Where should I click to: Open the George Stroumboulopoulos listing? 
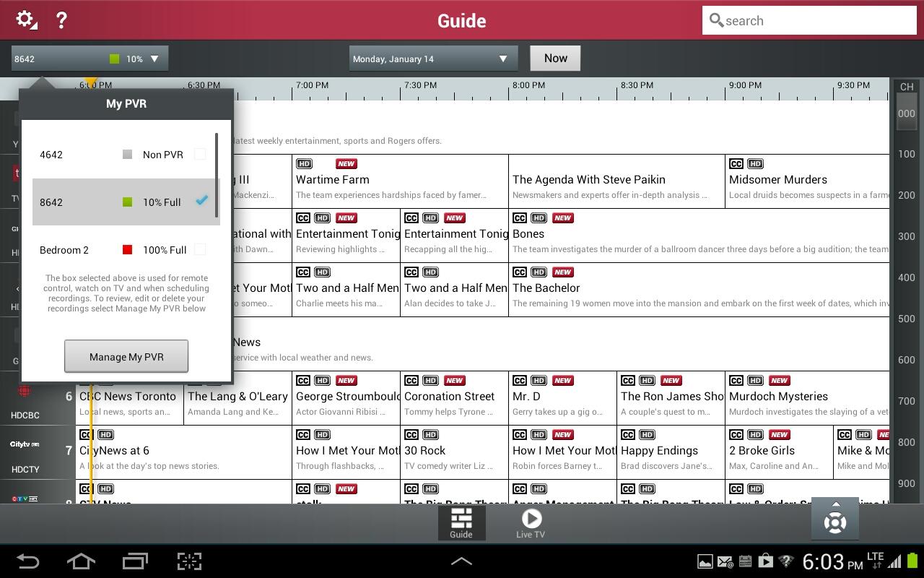tap(346, 398)
